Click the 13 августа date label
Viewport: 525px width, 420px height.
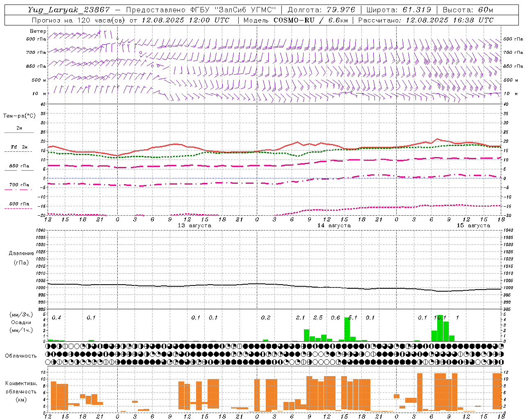click(194, 226)
